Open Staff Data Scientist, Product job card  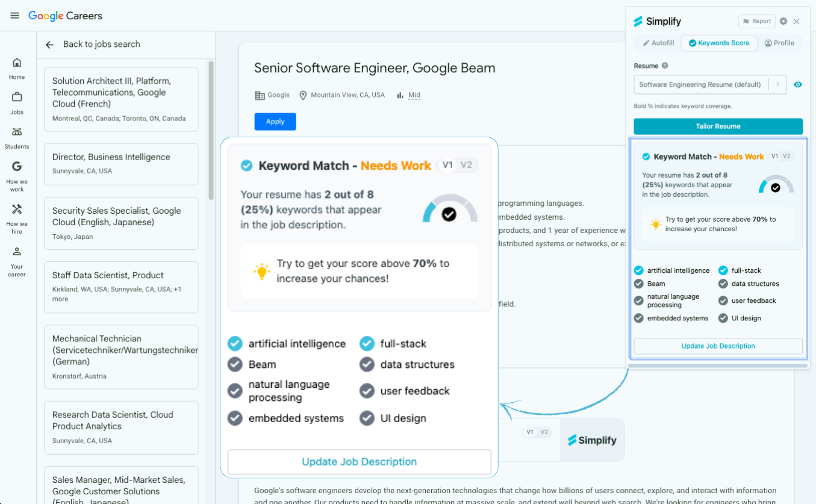coord(121,287)
